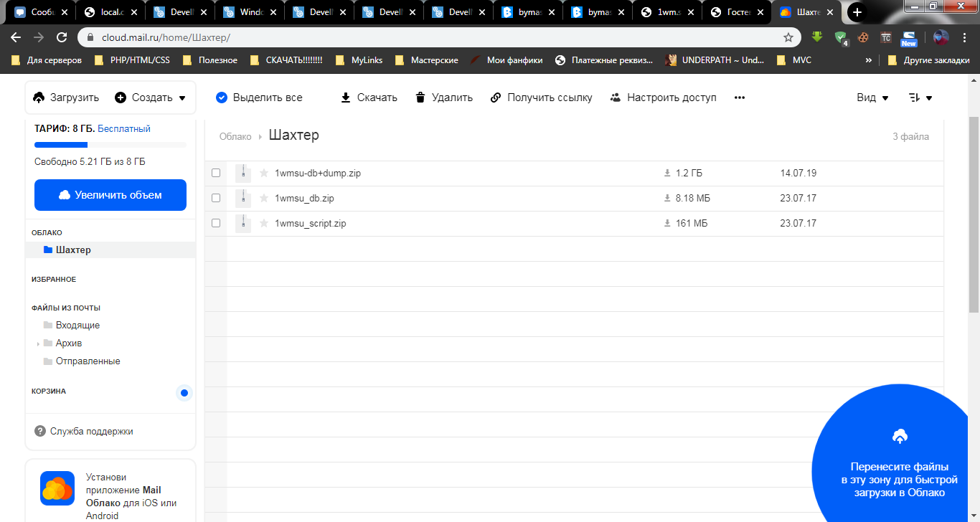
Task: Star the 1wmsu-db+dump.zip file as favorite
Action: click(x=264, y=174)
